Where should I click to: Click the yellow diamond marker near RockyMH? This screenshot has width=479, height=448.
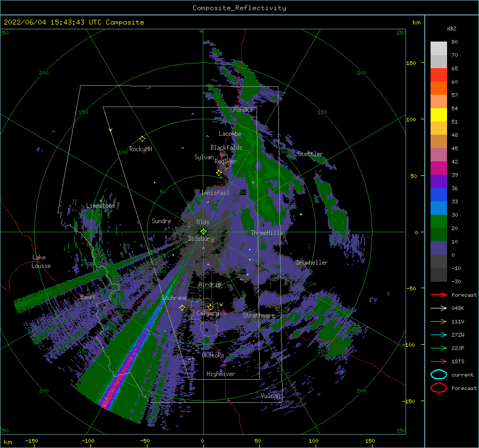142,139
